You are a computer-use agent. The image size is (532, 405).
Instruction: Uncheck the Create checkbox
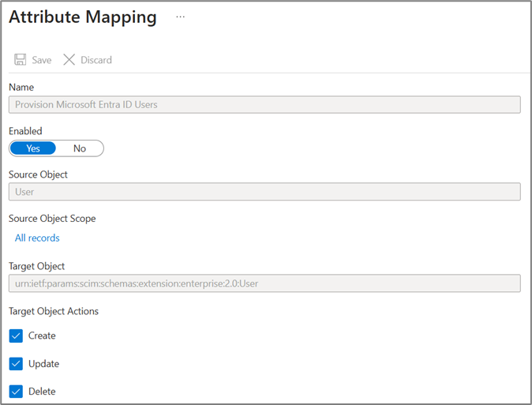16,336
